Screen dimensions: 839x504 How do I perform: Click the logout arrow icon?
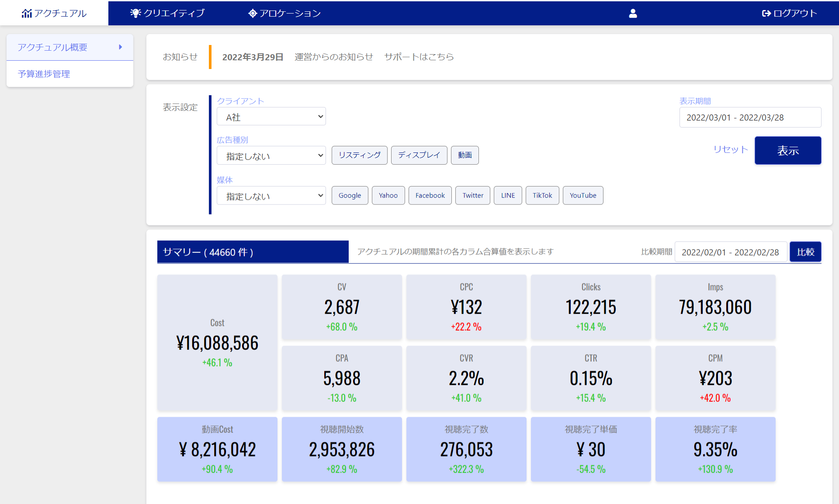766,14
